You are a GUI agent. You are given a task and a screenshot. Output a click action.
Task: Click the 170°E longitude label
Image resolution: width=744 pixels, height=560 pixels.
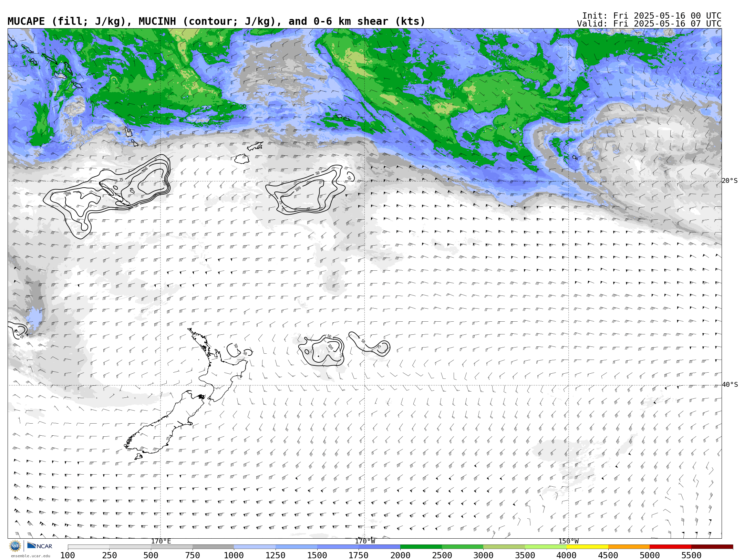161,541
